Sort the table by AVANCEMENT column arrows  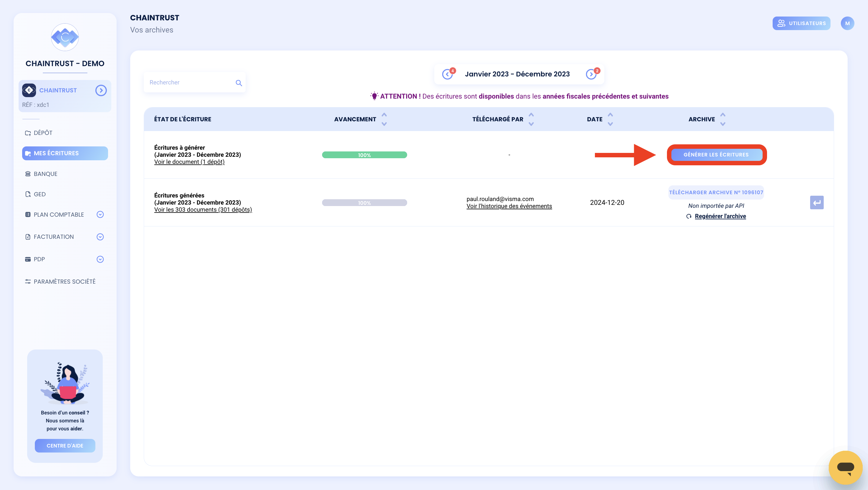pos(384,119)
